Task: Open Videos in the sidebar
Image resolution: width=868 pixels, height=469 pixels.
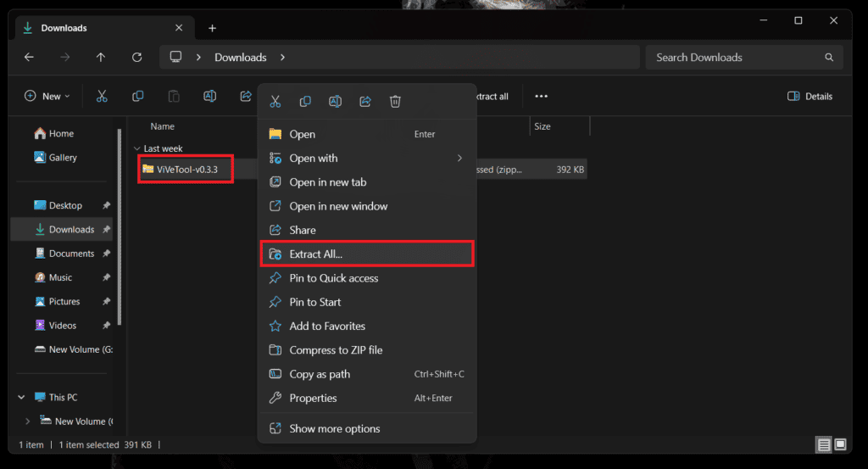Action: tap(63, 325)
